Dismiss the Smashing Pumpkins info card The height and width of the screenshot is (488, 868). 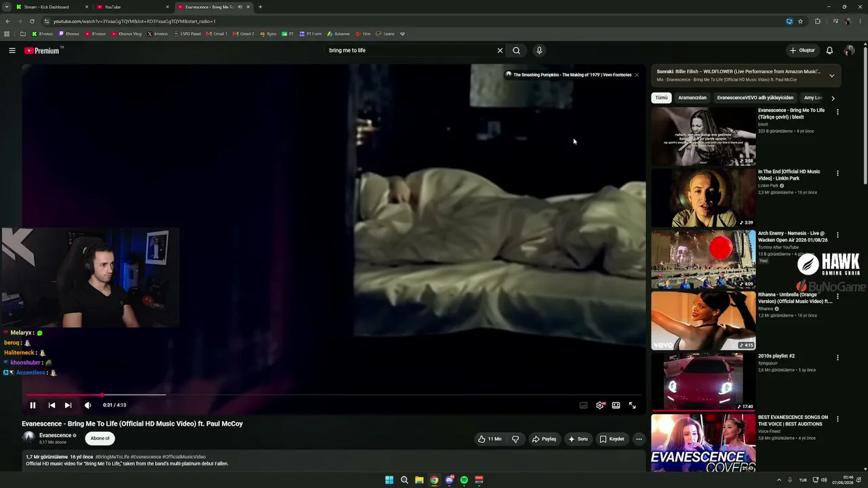point(637,75)
